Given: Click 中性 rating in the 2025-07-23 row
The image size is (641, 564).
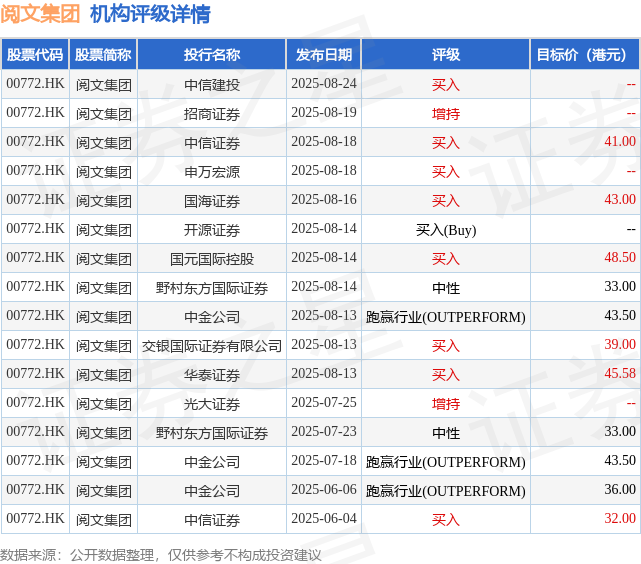Looking at the screenshot, I should tap(446, 433).
